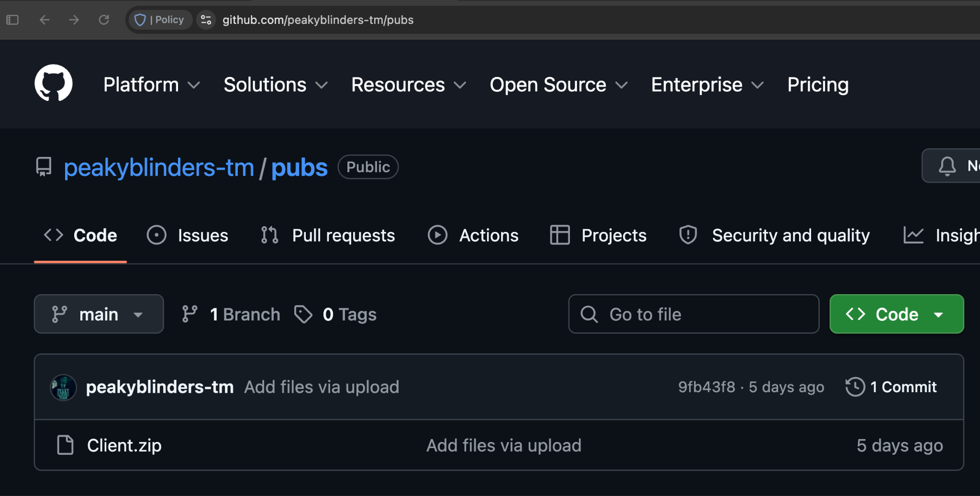Open the Projects tab
Viewport: 980px width, 496px height.
tap(598, 235)
